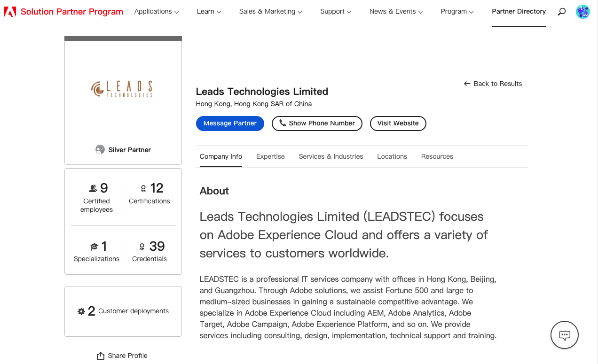Image resolution: width=598 pixels, height=364 pixels.
Task: Expand the Sales & Marketing dropdown
Action: (270, 11)
